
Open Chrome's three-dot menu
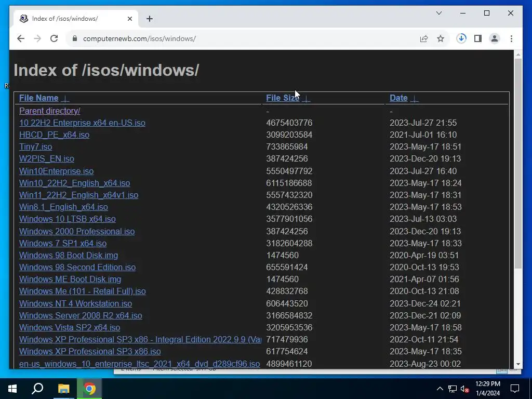pos(511,38)
